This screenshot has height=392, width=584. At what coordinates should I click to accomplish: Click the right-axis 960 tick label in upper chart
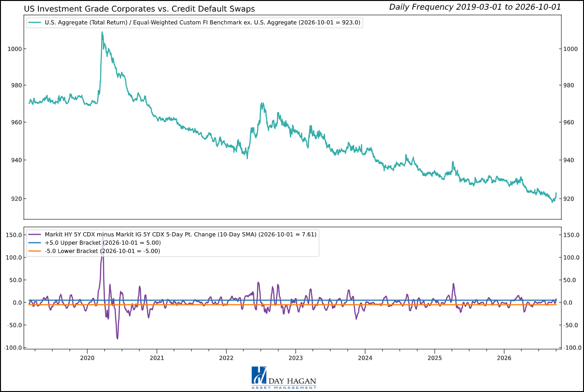[570, 122]
